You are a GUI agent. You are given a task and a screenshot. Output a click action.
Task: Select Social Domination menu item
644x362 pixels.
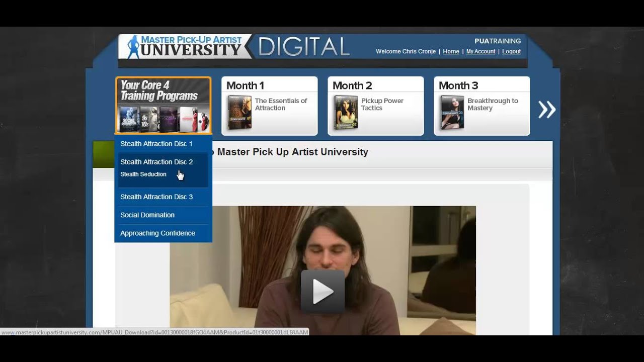164,215
